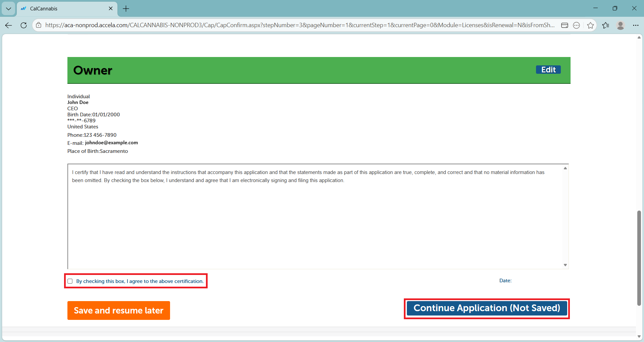Click the Individual owner type text
644x342 pixels.
click(78, 97)
